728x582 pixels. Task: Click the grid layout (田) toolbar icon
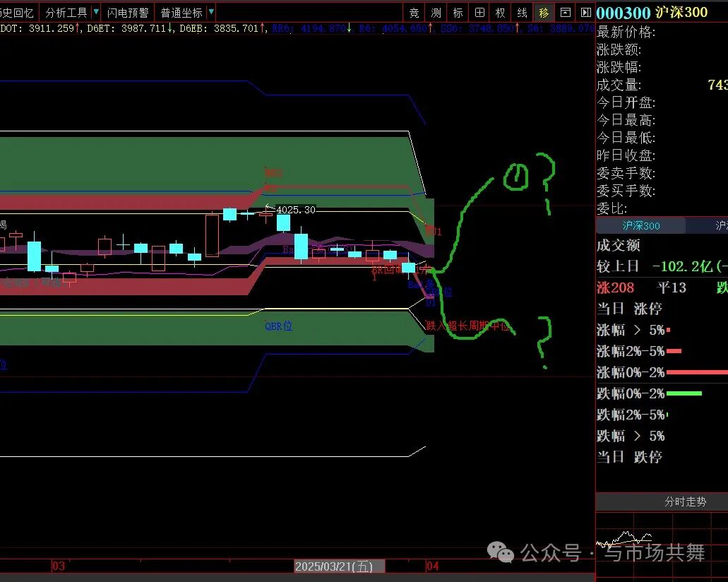coord(479,13)
